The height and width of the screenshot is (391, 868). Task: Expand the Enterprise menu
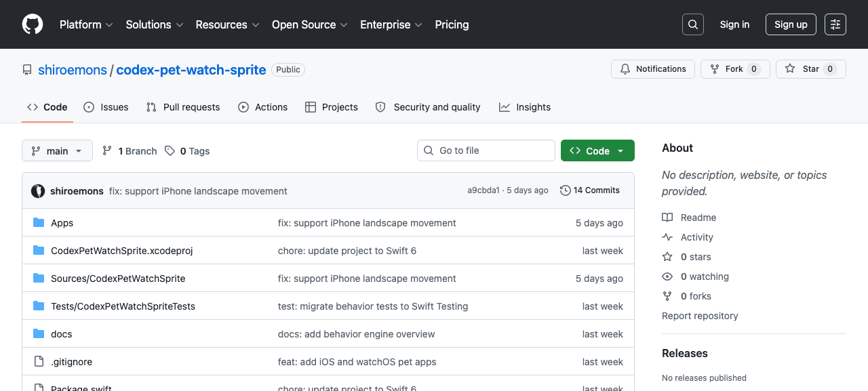coord(391,24)
